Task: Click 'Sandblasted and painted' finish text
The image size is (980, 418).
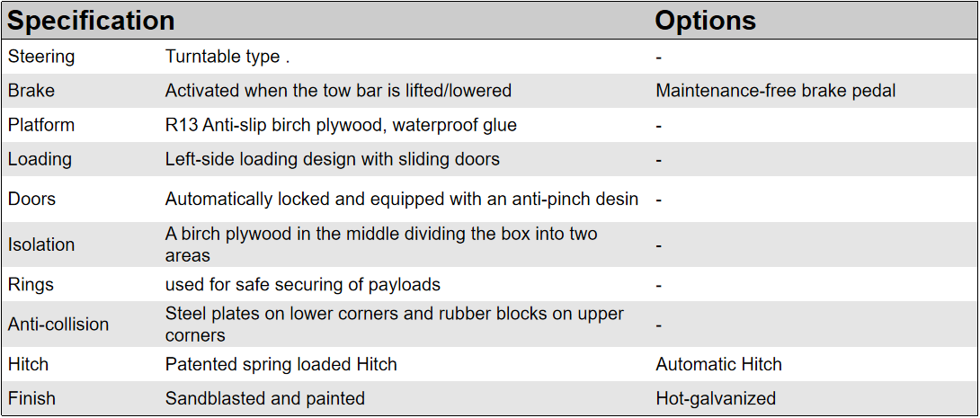Action: pyautogui.click(x=264, y=398)
